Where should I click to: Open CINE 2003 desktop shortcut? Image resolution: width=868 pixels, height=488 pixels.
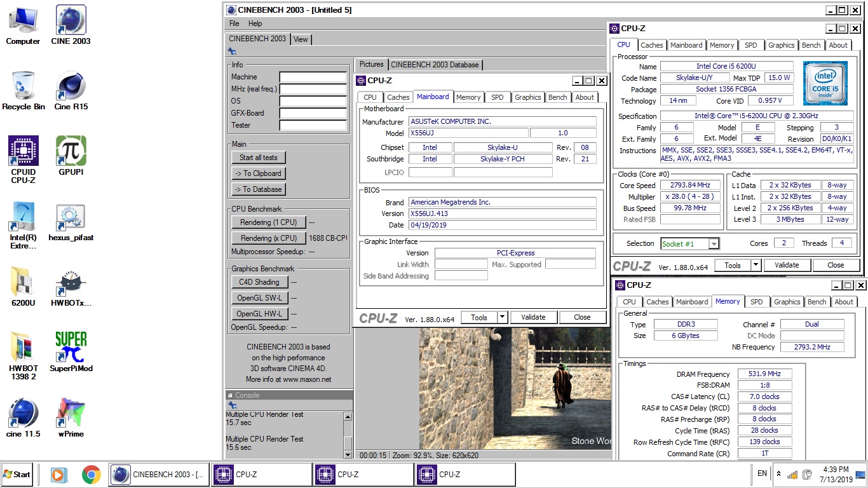pyautogui.click(x=71, y=25)
